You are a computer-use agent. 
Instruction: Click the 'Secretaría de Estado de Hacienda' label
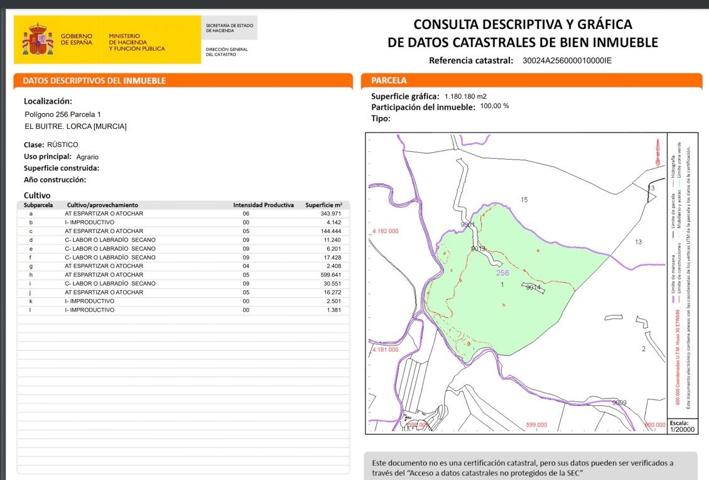229,28
